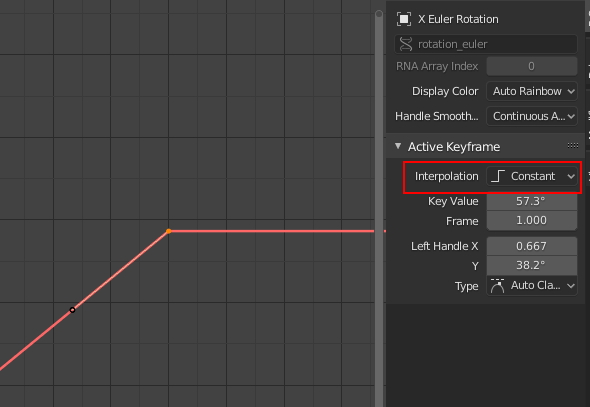Image resolution: width=590 pixels, height=407 pixels.
Task: Click the Frame field 1.000
Action: coord(532,220)
